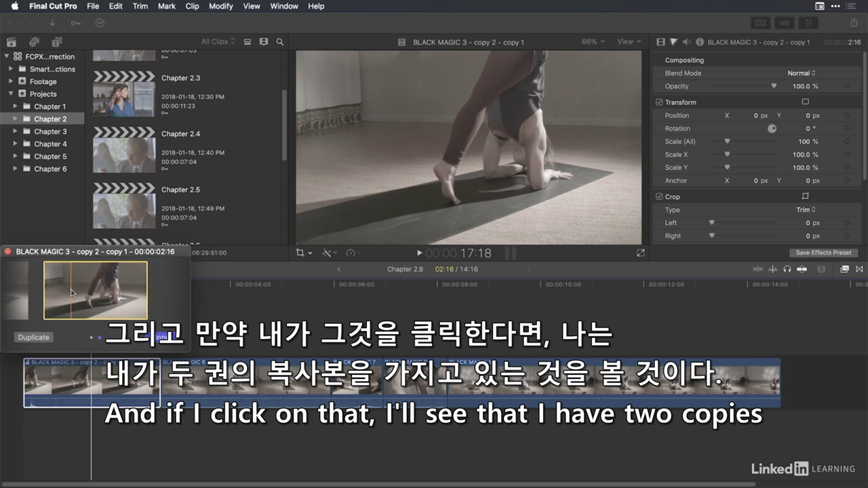Click Save Effects Preset button

click(x=823, y=253)
